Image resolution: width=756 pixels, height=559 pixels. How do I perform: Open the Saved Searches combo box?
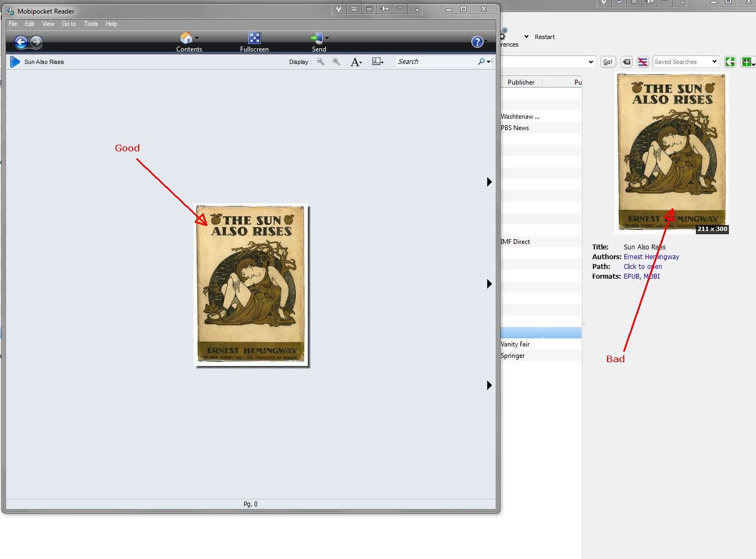[x=686, y=62]
